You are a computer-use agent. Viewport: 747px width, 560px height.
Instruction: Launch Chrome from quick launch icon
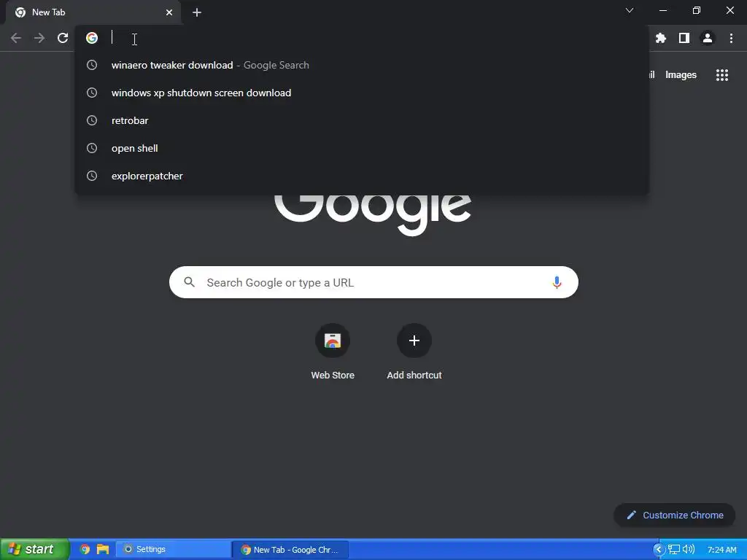(x=85, y=550)
